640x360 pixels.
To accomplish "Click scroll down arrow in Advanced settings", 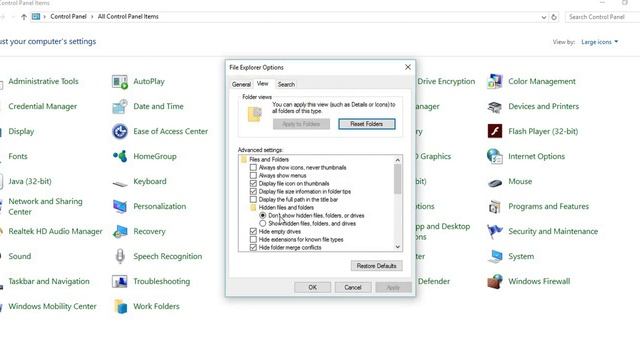I will coord(398,247).
